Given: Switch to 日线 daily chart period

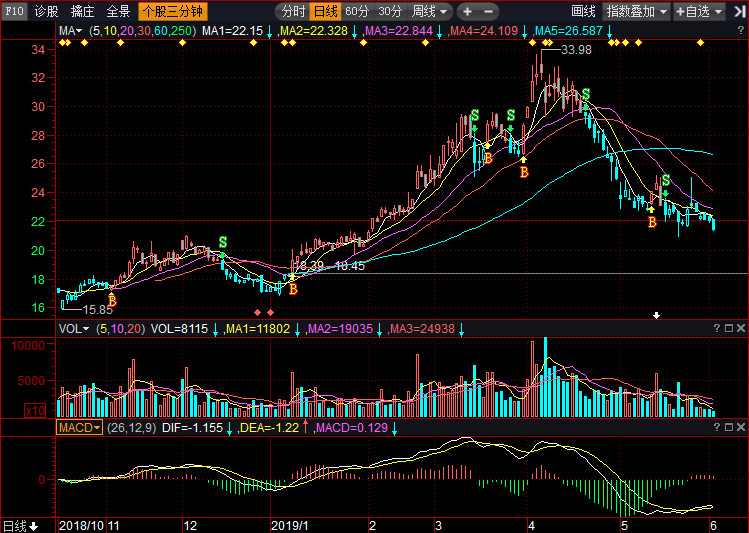Looking at the screenshot, I should pyautogui.click(x=325, y=11).
